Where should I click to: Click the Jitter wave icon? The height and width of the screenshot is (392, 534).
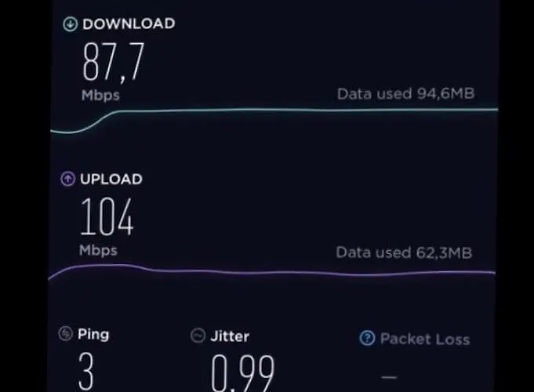point(198,336)
